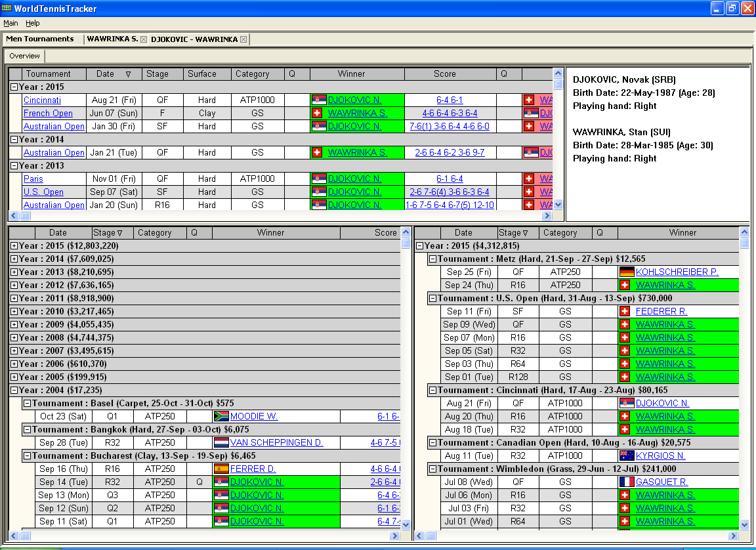This screenshot has width=756, height=550.
Task: Close the WAWRINKA S. tab
Action: 144,39
